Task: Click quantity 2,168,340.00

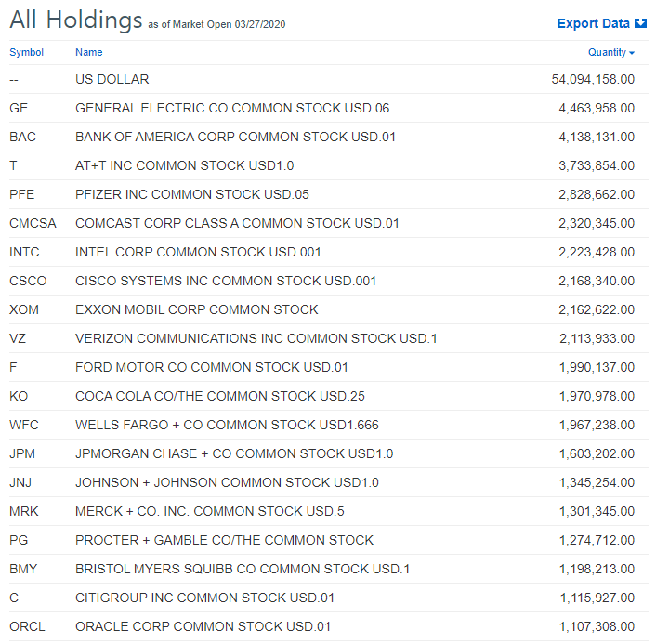Action: [x=597, y=281]
